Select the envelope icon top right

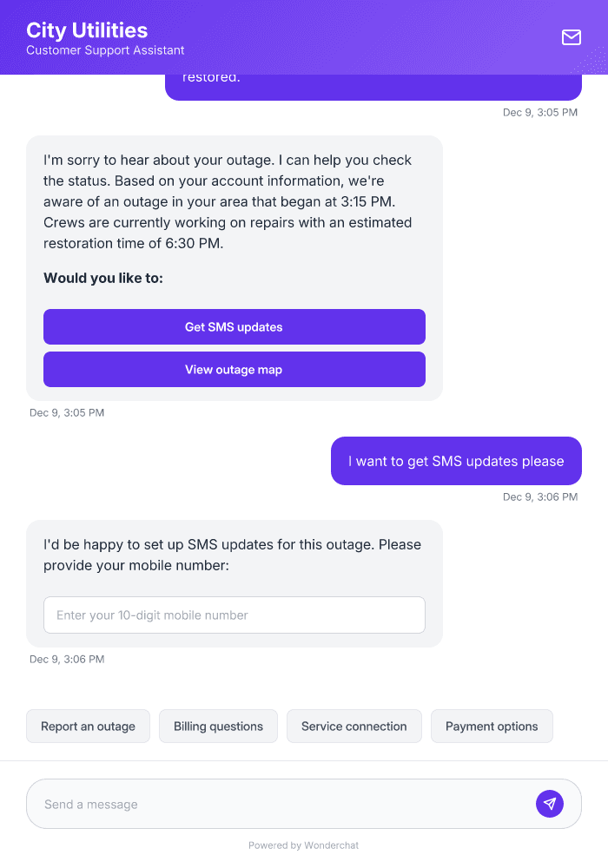(571, 37)
